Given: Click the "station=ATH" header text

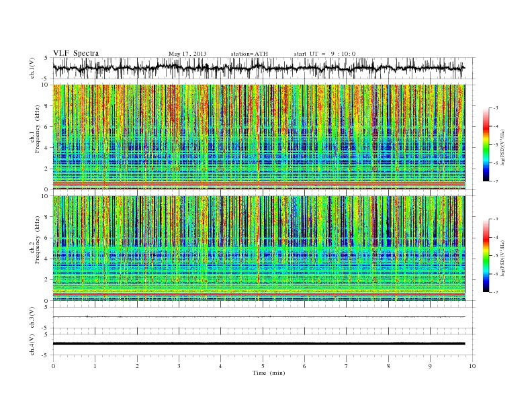Looking at the screenshot, I should pos(249,54).
